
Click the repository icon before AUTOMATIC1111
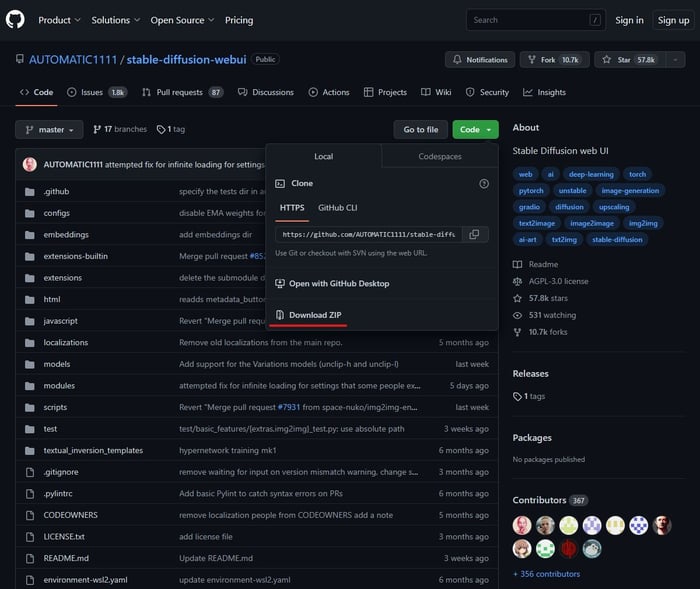pyautogui.click(x=20, y=59)
